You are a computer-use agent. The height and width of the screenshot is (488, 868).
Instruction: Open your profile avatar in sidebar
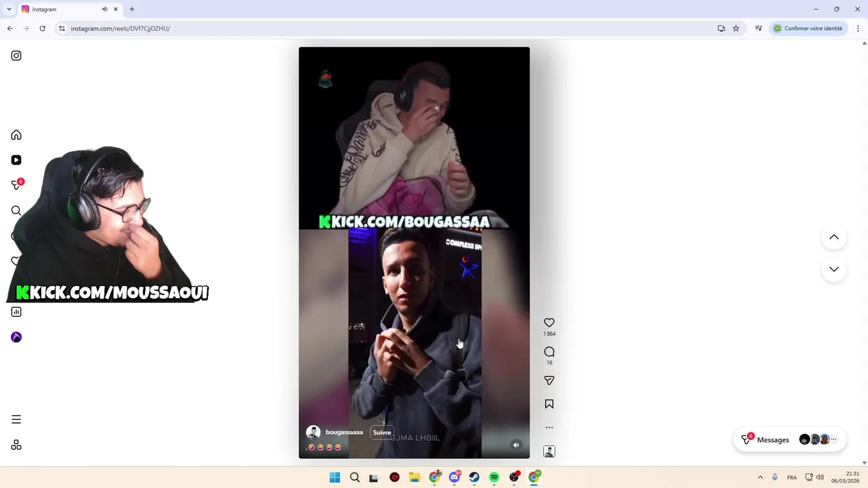tap(16, 337)
